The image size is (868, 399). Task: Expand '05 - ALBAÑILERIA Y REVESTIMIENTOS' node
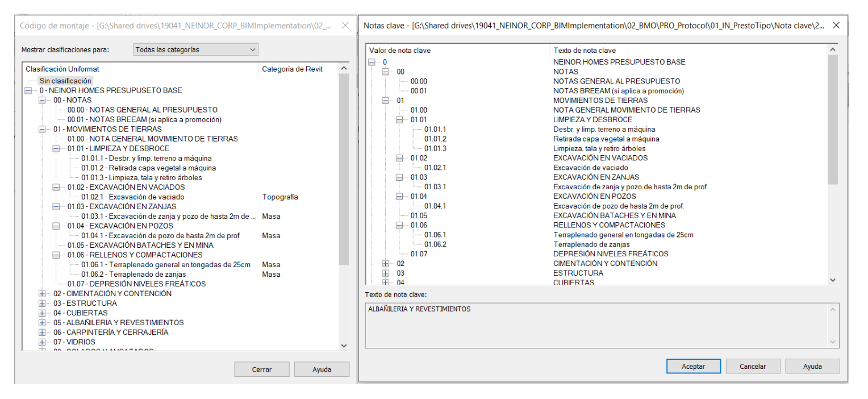pyautogui.click(x=42, y=323)
